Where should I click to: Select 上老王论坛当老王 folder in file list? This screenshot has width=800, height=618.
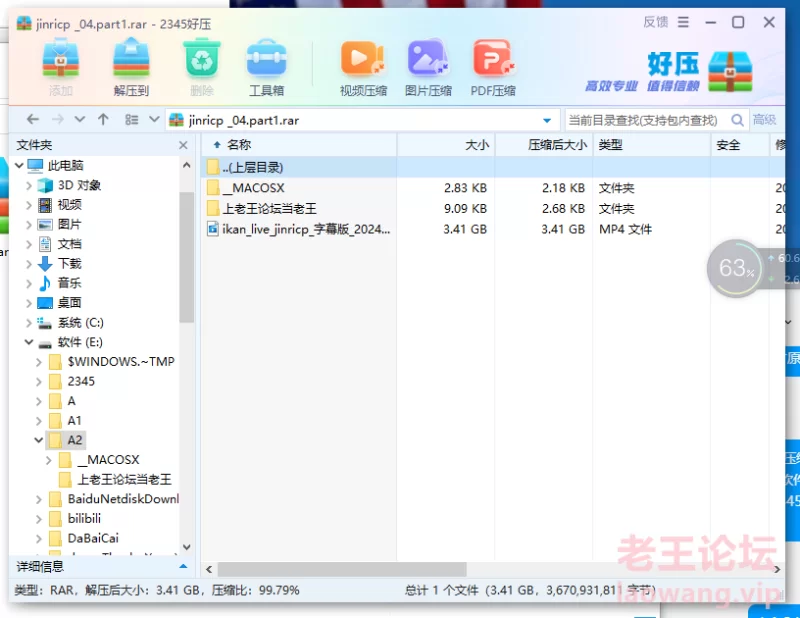493,208
